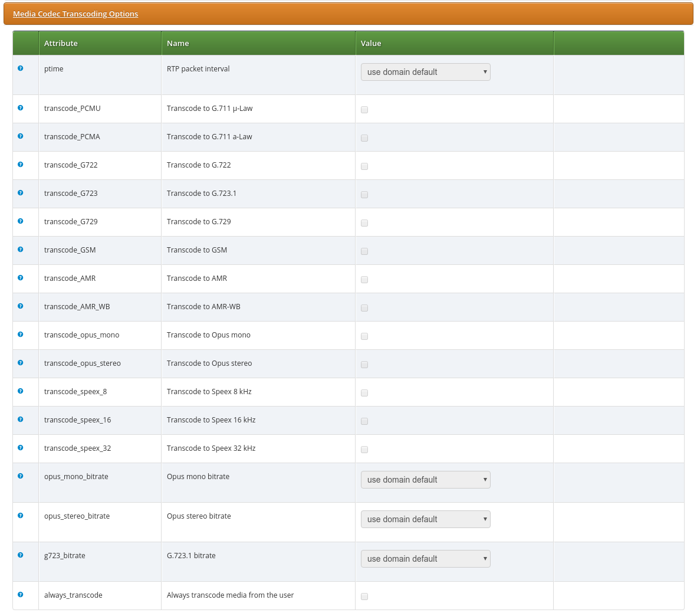
Task: Open the G.723.1 bitrate dropdown
Action: pyautogui.click(x=425, y=559)
